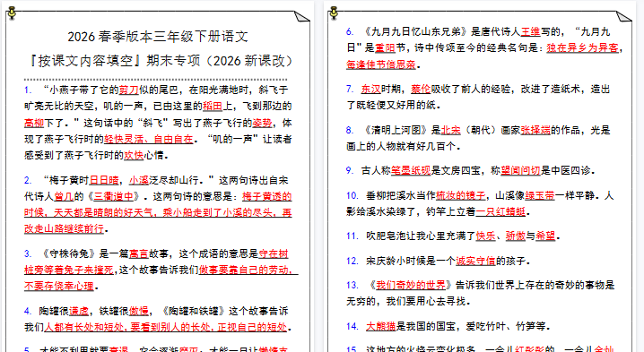Click the red answer '张择端' in question 8
The height and width of the screenshot is (352, 644).
535,130
